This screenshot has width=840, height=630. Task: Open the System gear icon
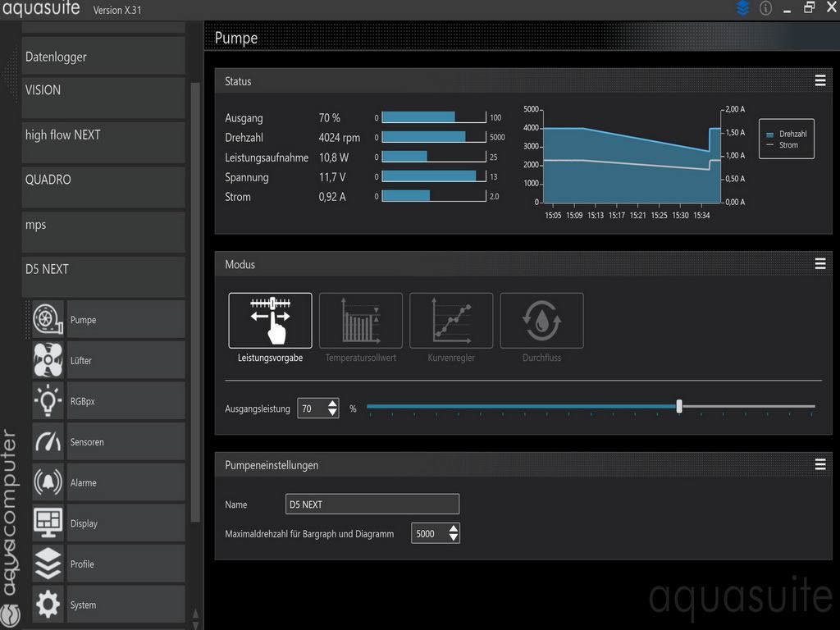tap(48, 605)
